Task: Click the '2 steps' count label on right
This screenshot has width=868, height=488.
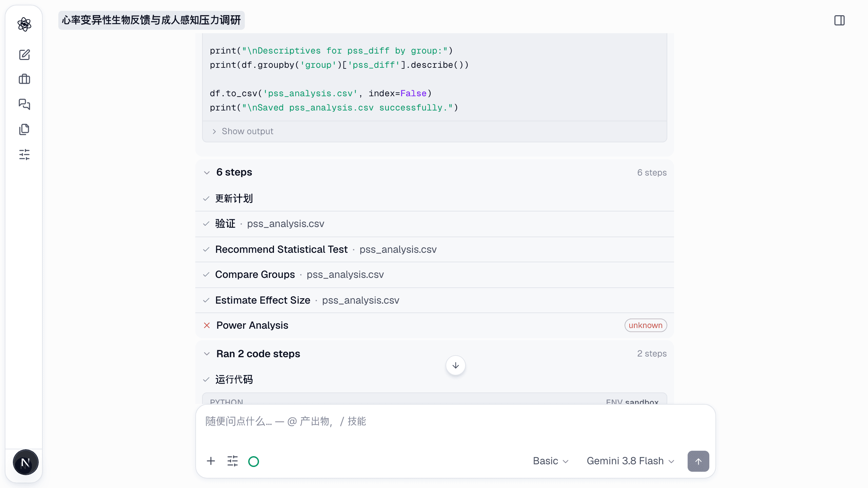Action: [x=652, y=353]
